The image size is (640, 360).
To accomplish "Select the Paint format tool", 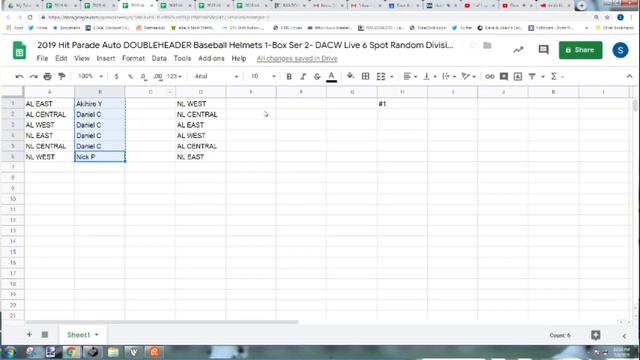I will coord(62,76).
